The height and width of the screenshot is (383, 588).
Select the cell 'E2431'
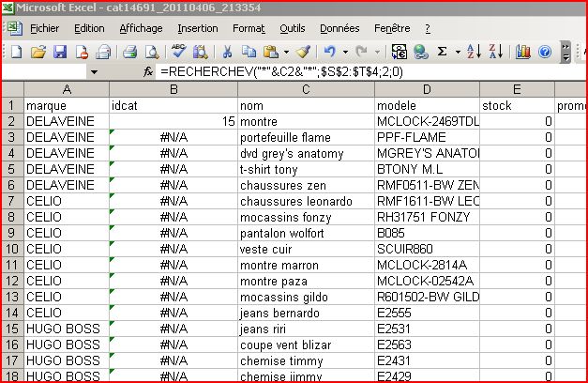tap(427, 360)
